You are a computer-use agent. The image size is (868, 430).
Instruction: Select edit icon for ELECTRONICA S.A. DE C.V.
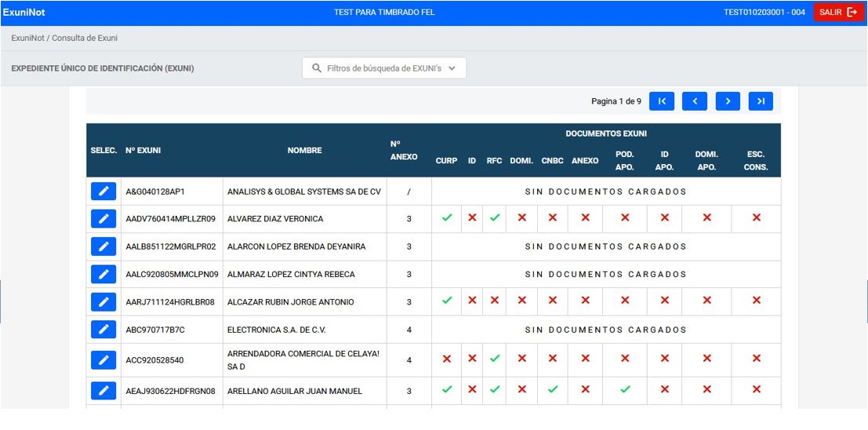pyautogui.click(x=104, y=329)
